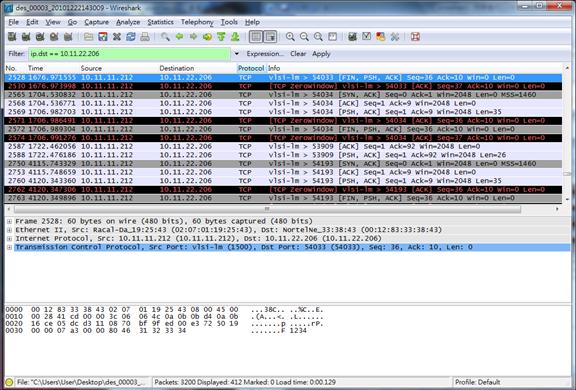Sort by the Protocol column header

pos(251,68)
